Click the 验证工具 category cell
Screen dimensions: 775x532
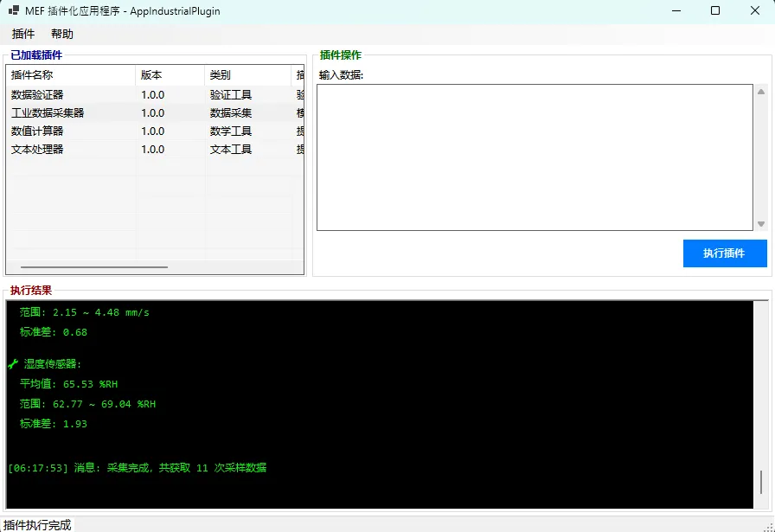(x=231, y=95)
